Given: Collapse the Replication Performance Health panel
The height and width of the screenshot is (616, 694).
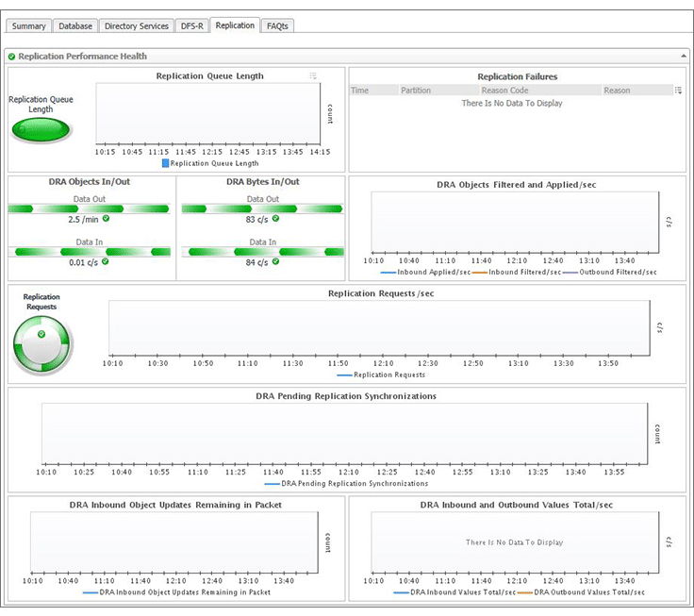Looking at the screenshot, I should pos(684,57).
